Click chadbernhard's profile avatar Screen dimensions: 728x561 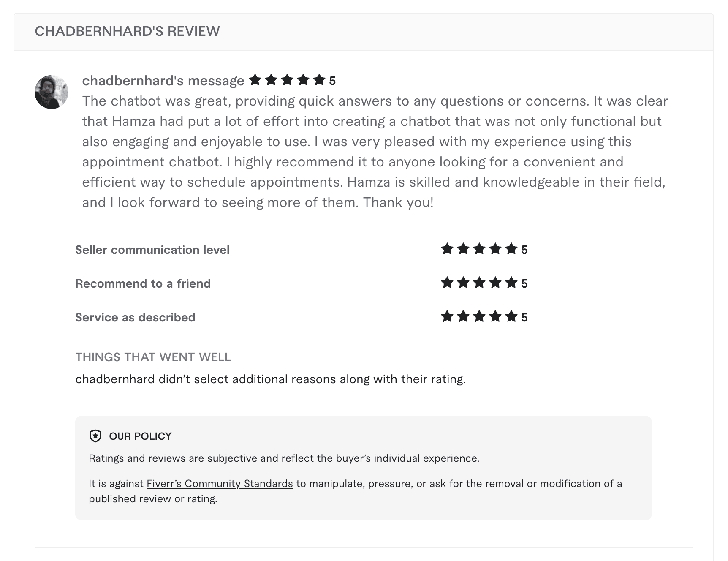52,91
